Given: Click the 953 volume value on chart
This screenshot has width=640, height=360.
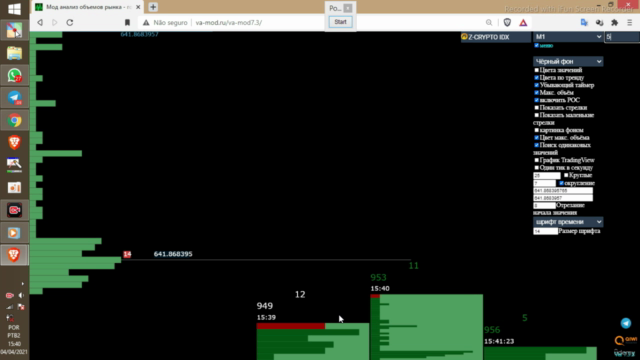Looking at the screenshot, I should (378, 278).
